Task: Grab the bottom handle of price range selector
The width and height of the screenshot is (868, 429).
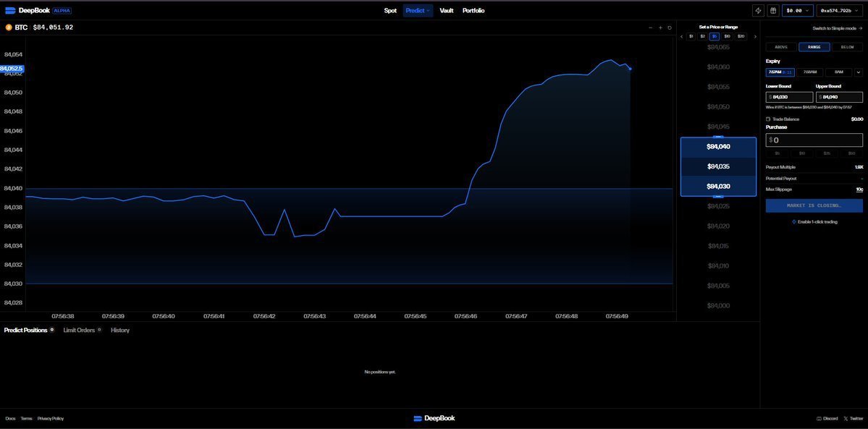Action: pyautogui.click(x=718, y=196)
